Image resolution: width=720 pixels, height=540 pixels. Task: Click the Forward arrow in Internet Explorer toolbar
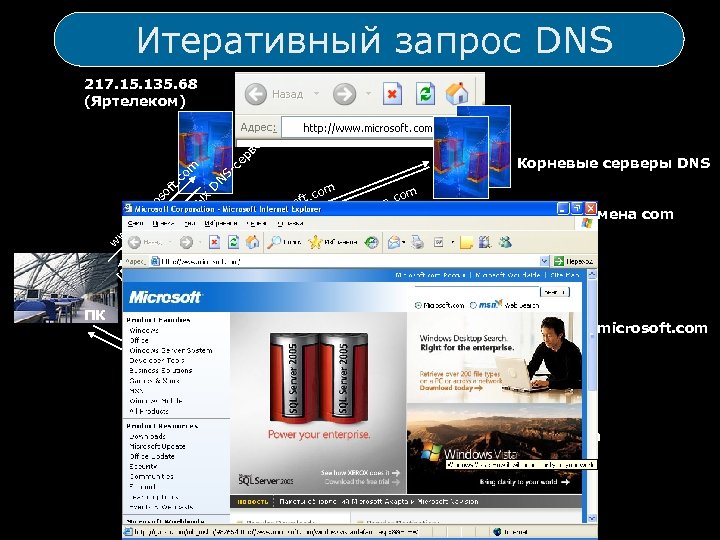pos(186,242)
